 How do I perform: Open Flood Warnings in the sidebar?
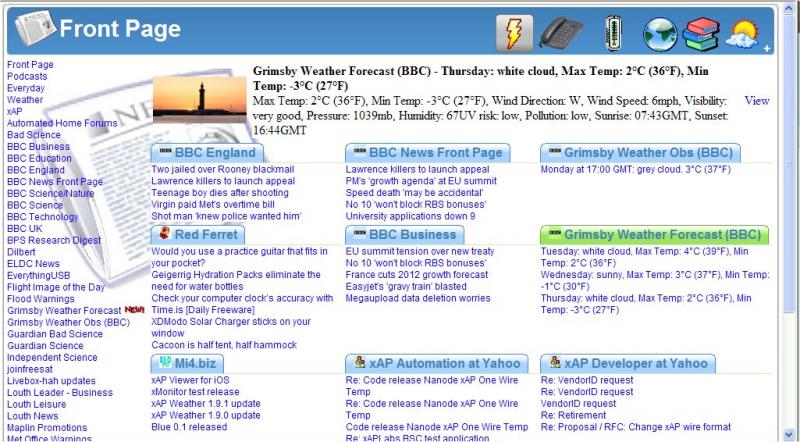tap(41, 299)
